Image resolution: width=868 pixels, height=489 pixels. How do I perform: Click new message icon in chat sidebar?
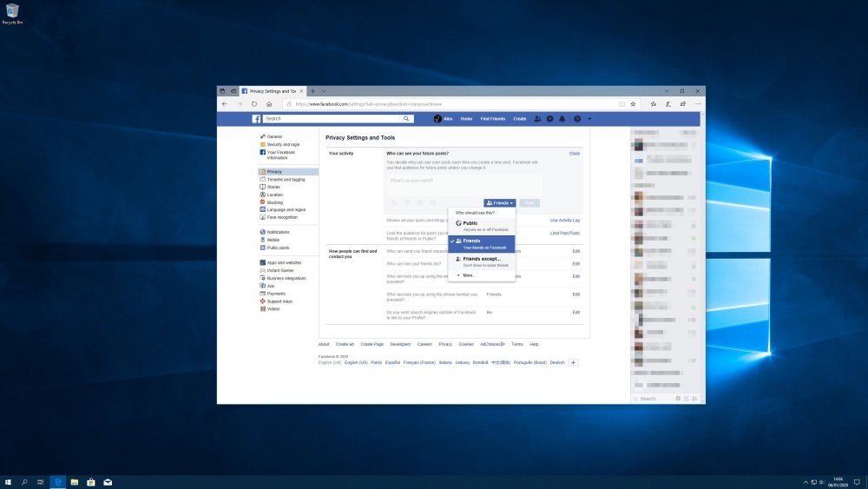686,398
